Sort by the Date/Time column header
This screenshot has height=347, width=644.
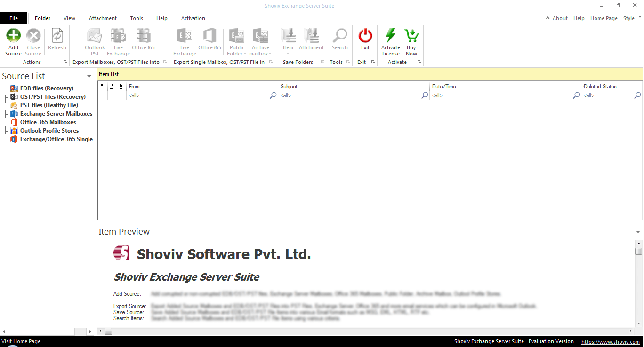coord(506,87)
